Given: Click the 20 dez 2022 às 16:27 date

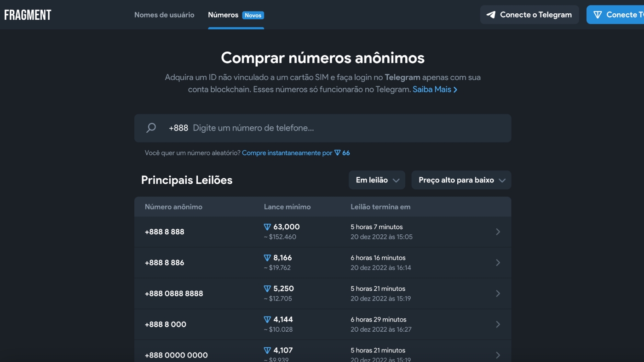Looking at the screenshot, I should point(381,329).
